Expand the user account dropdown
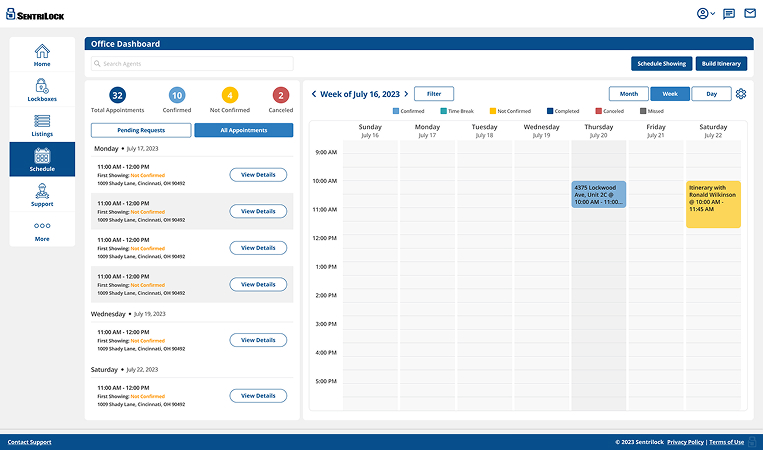764x450 pixels. 706,14
